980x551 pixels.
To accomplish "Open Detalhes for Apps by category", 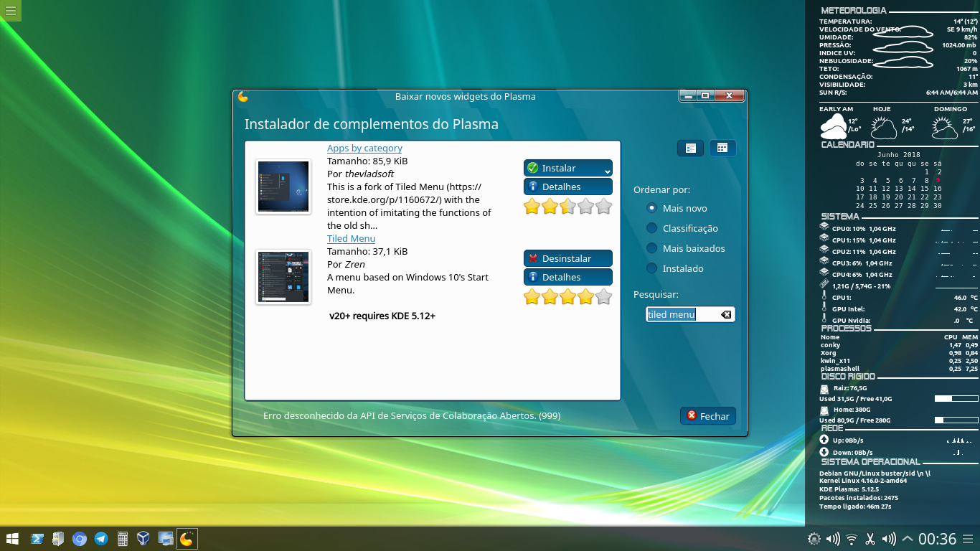I will [x=568, y=187].
